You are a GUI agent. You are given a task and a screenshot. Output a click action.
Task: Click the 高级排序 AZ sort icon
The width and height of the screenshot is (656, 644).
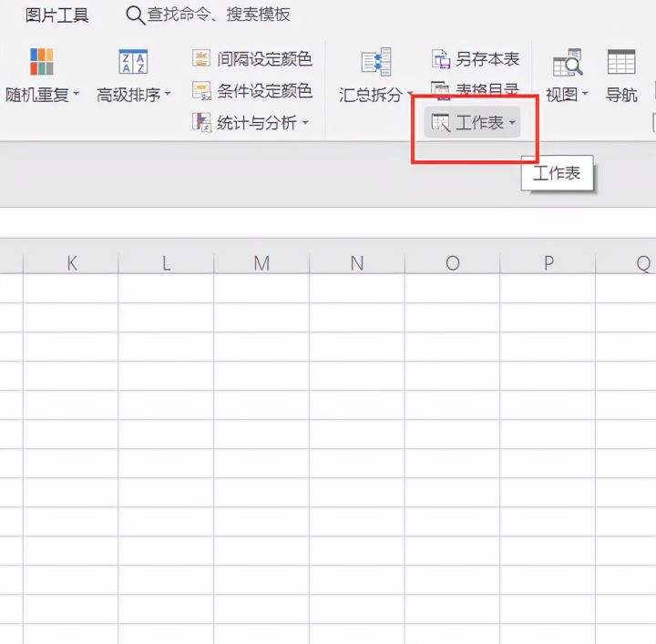point(133,61)
